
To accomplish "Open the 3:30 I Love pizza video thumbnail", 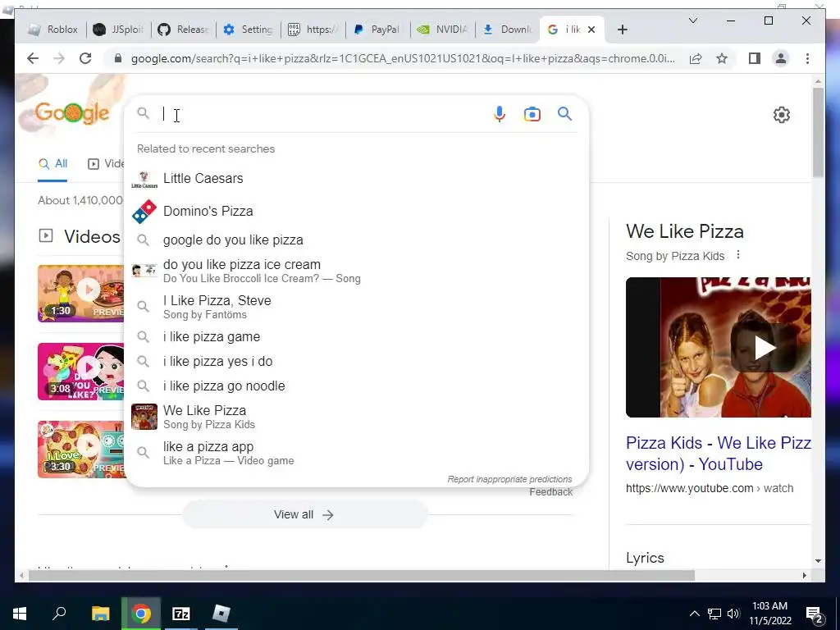I will (81, 450).
